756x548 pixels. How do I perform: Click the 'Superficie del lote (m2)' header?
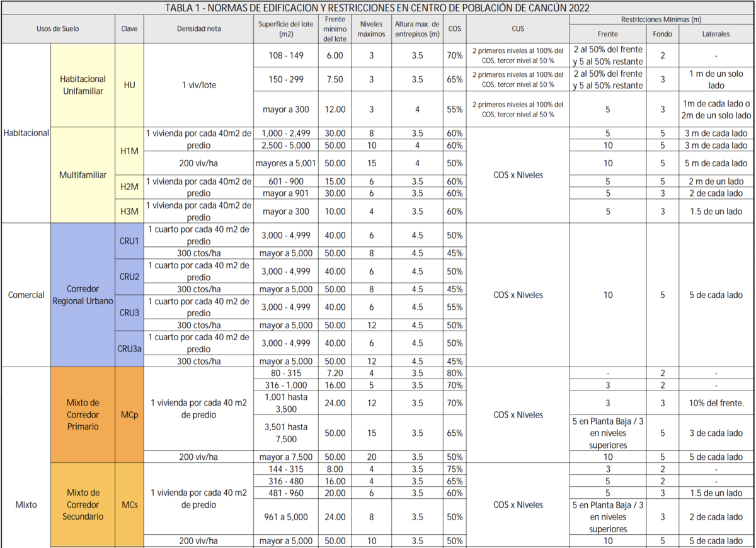(x=286, y=29)
